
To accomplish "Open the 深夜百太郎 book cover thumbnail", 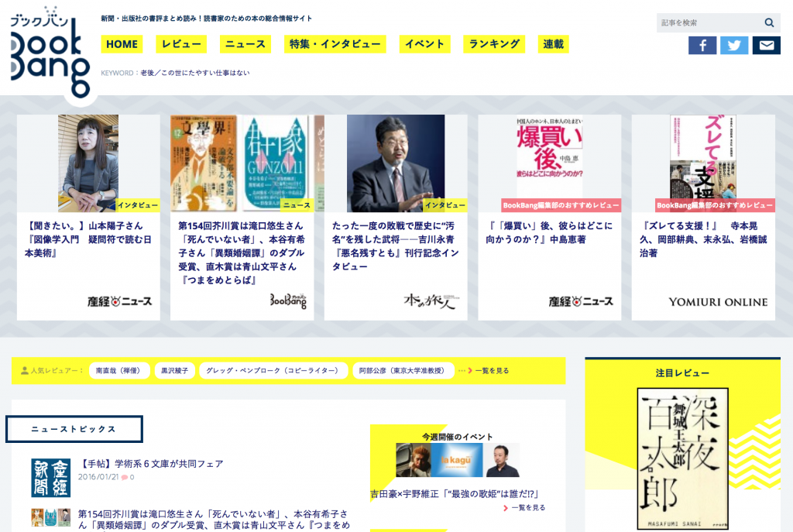I will click(682, 458).
